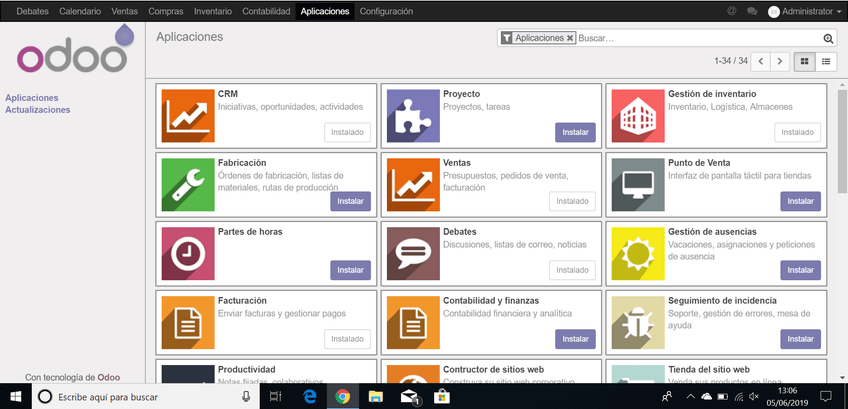
Task: Click the magnifier search icon in search box
Action: (x=828, y=38)
